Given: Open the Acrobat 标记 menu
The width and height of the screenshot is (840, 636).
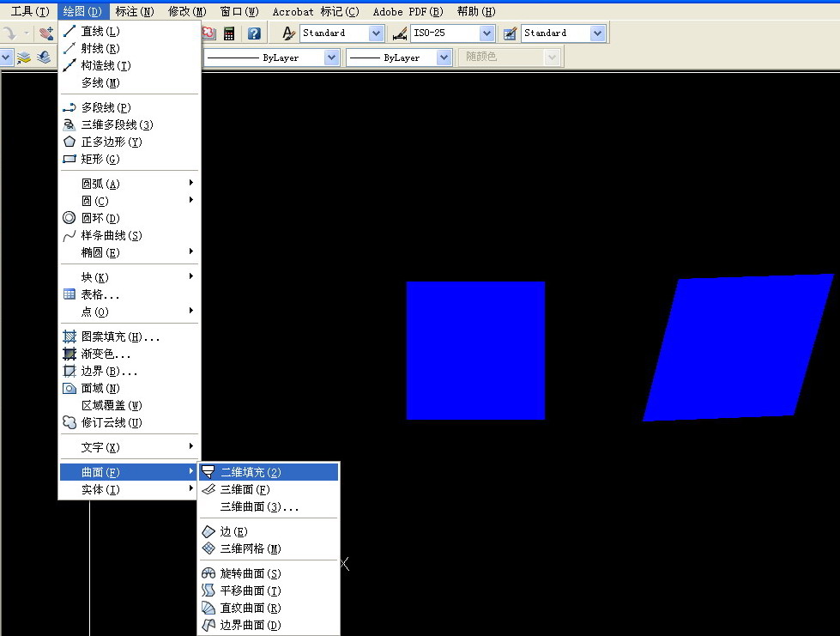Looking at the screenshot, I should pyautogui.click(x=316, y=12).
